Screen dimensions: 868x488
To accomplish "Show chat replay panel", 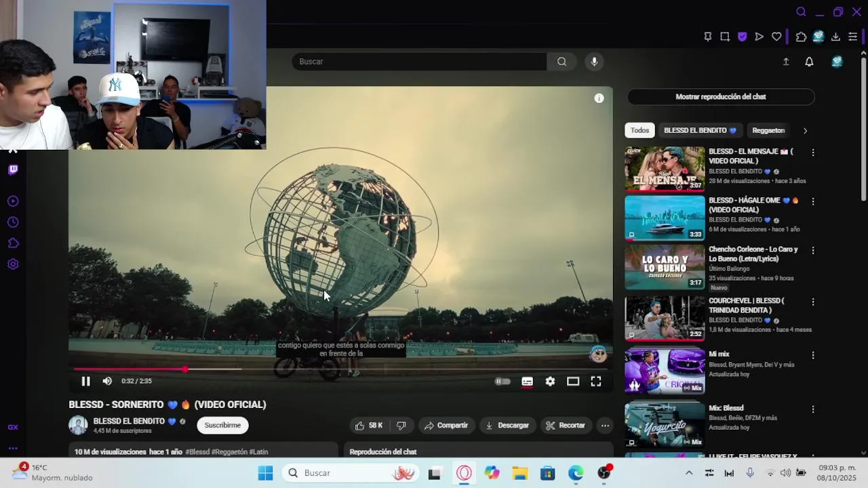I will click(x=721, y=97).
